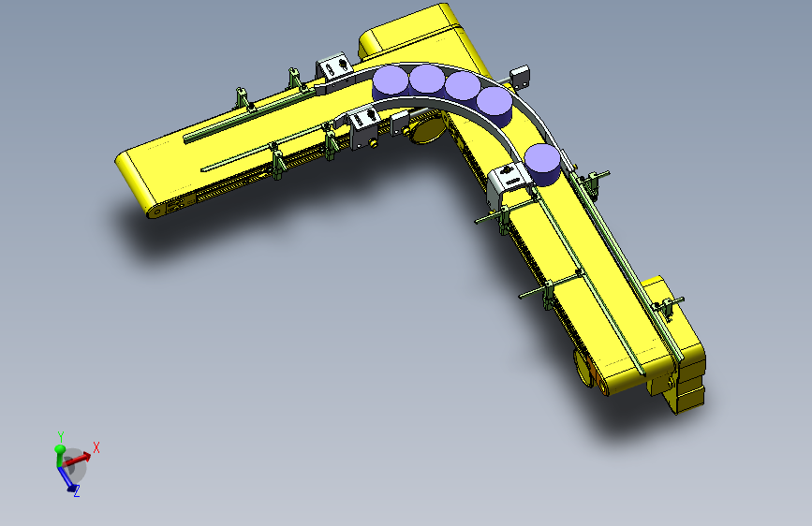Click the red X axis of the triad
Viewport: 812px width, 526px height.
78,459
